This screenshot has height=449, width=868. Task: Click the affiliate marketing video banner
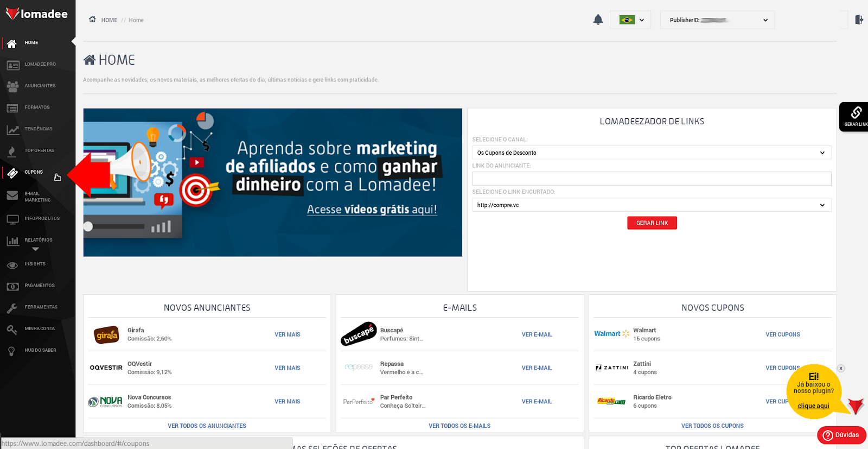click(x=272, y=182)
